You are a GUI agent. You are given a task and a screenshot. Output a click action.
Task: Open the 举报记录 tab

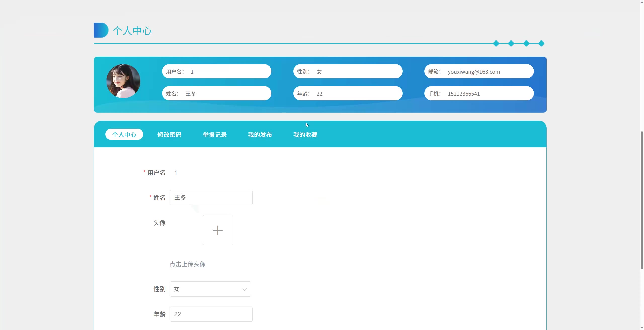point(215,135)
